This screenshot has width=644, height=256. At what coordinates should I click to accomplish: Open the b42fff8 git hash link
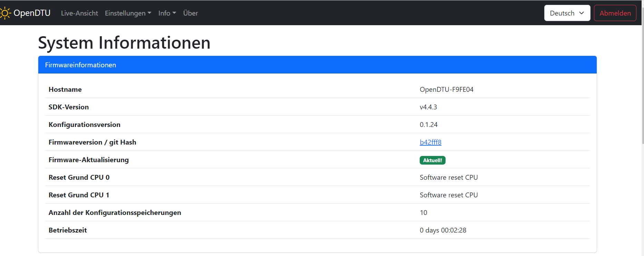click(430, 142)
